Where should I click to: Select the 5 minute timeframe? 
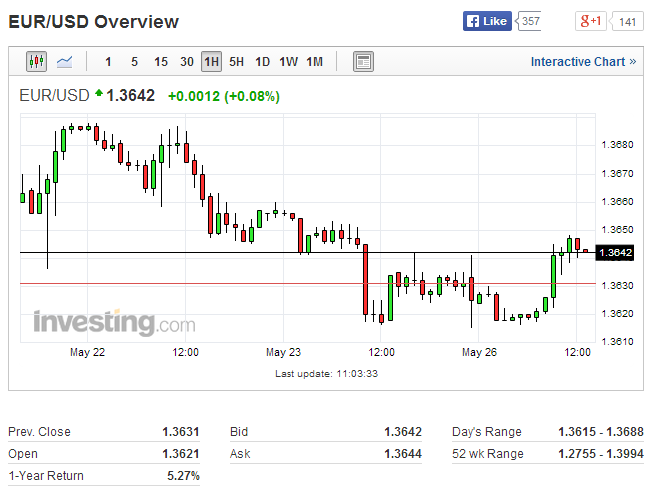pyautogui.click(x=134, y=62)
